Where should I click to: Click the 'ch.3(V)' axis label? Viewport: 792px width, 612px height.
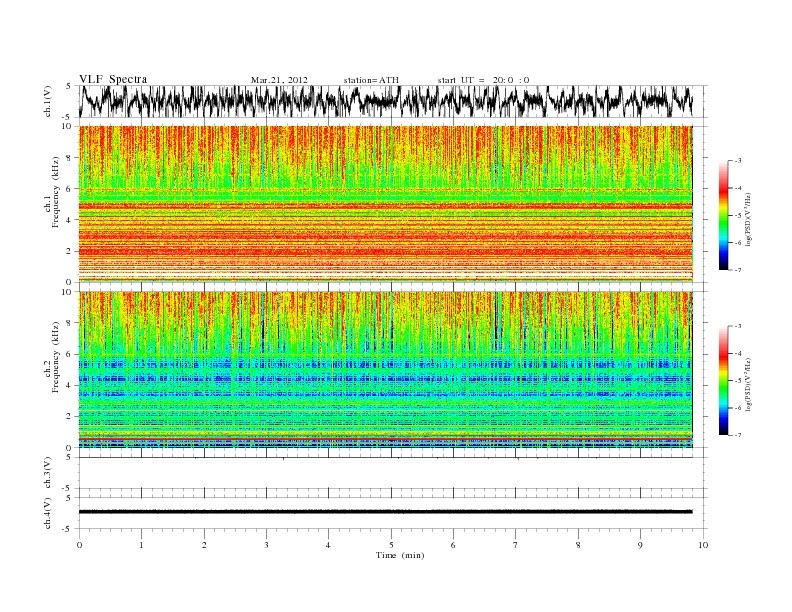click(47, 473)
